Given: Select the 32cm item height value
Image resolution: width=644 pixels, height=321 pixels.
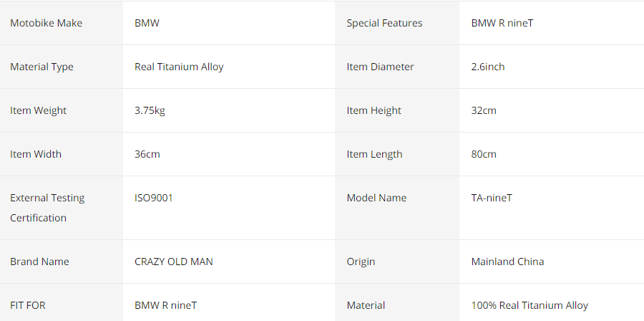Looking at the screenshot, I should click(x=484, y=110).
